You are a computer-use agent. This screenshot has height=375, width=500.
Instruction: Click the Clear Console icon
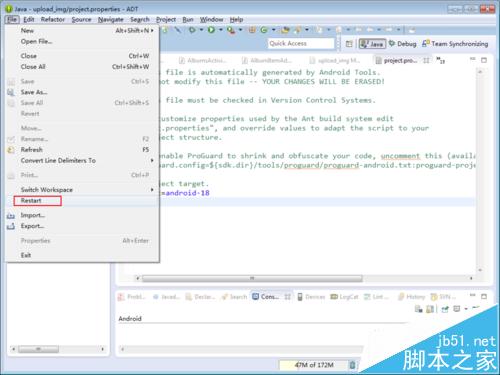[418, 309]
